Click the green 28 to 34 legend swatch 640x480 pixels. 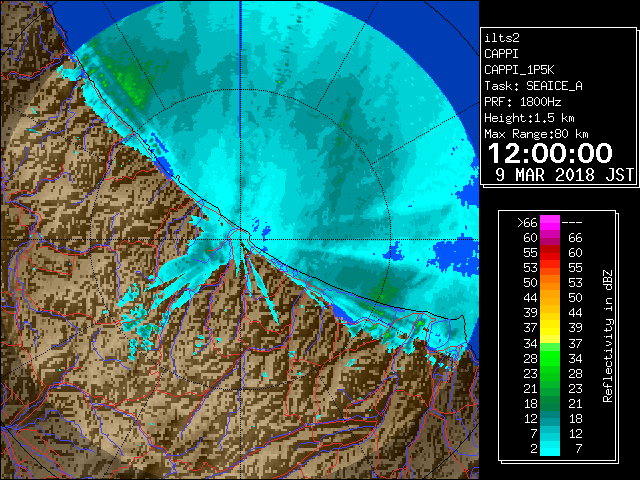(550, 358)
